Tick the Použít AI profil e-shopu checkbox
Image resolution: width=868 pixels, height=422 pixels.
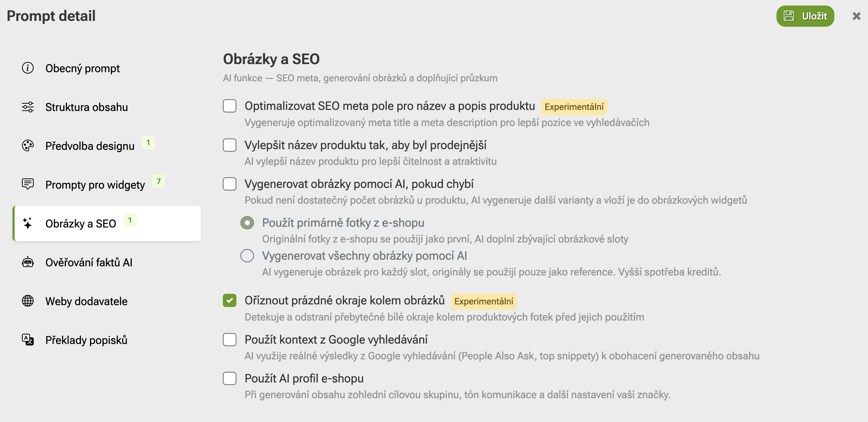coord(230,378)
